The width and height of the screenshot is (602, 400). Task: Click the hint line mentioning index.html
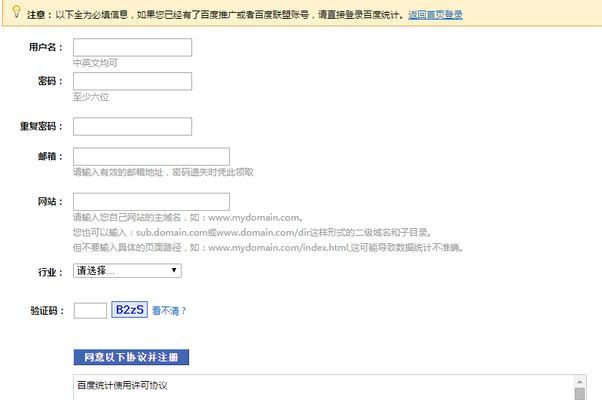[x=268, y=248]
